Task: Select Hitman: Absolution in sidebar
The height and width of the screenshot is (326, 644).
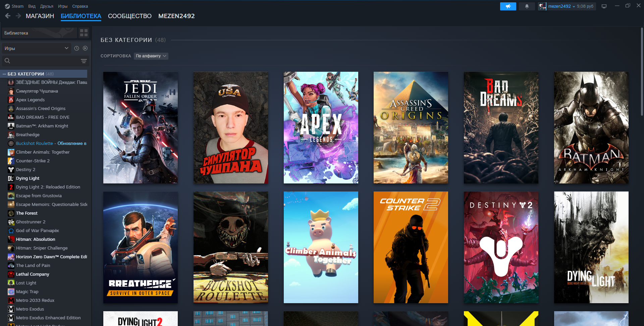Action: point(47,239)
